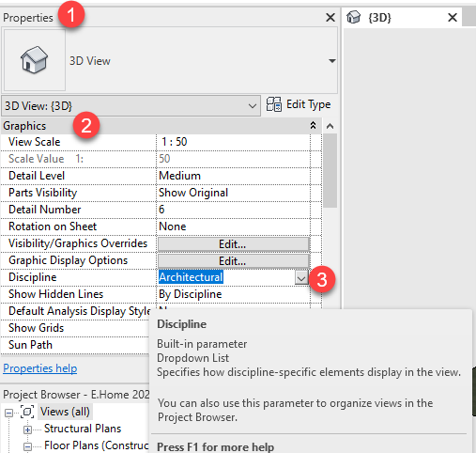Click the Views (all) browser icon
The image size is (476, 453).
(x=27, y=412)
